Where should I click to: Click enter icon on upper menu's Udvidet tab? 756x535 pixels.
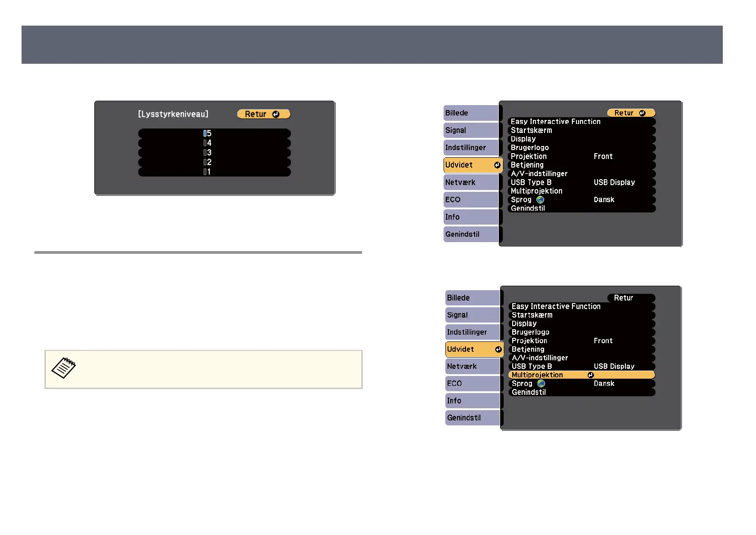coord(497,165)
